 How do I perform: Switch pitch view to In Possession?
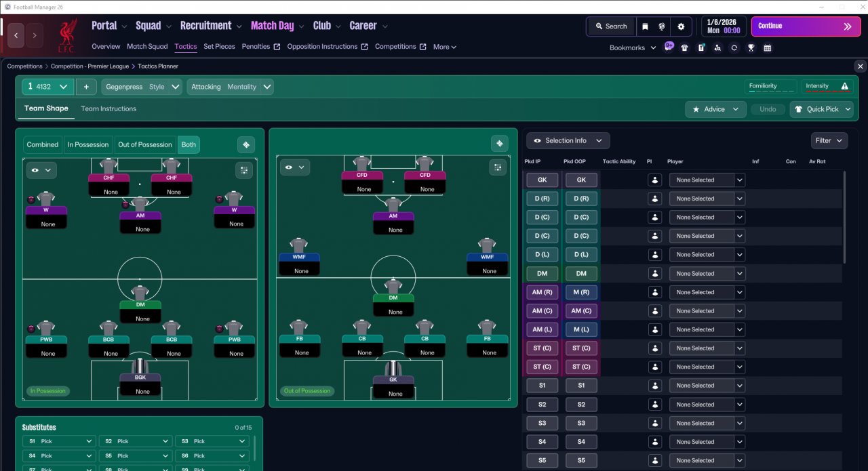pyautogui.click(x=88, y=144)
